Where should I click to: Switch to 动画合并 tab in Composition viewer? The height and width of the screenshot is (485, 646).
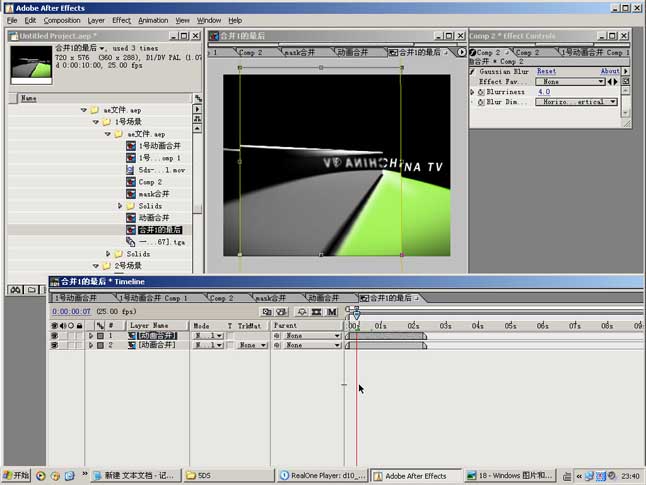[353, 52]
